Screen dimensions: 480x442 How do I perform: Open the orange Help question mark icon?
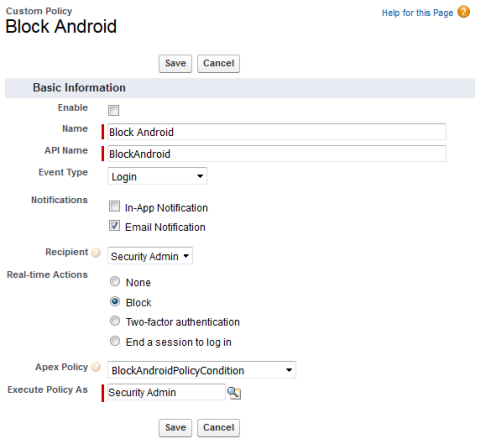tap(463, 12)
